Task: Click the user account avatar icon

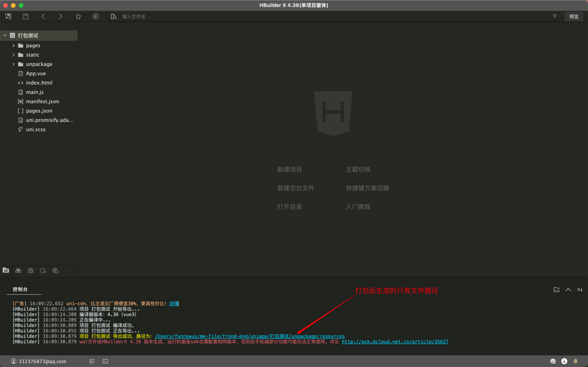Action: [x=13, y=362]
